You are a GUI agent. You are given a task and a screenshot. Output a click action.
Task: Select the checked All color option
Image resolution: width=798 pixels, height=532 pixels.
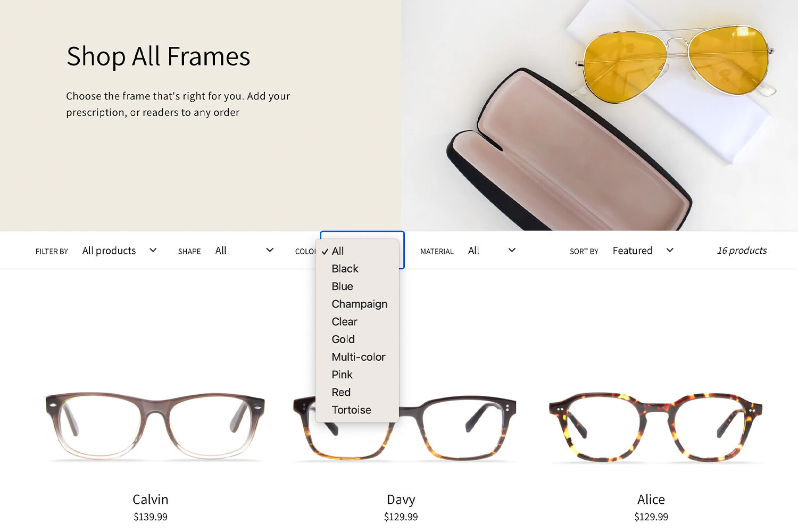pos(357,251)
